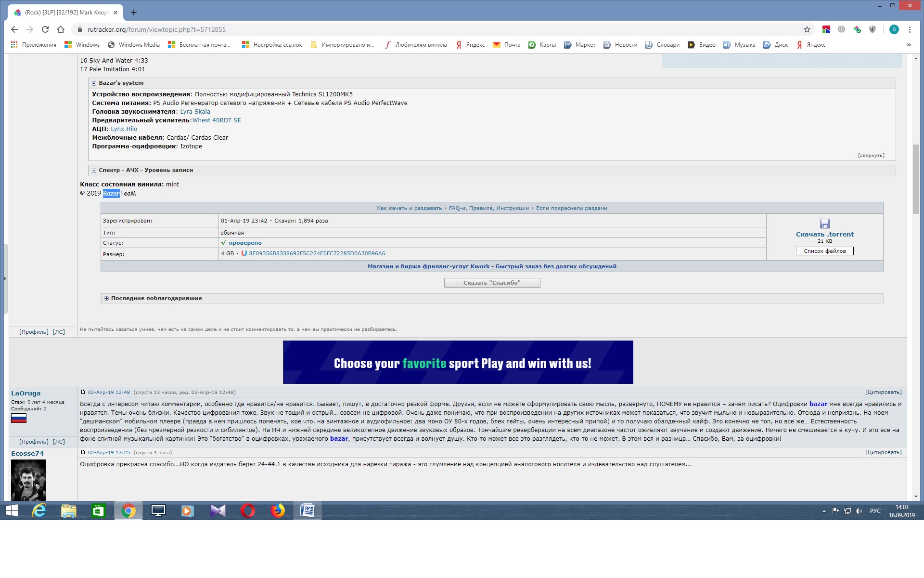Click the floppy disk torrent download icon
This screenshot has height=578, width=924.
click(x=824, y=223)
